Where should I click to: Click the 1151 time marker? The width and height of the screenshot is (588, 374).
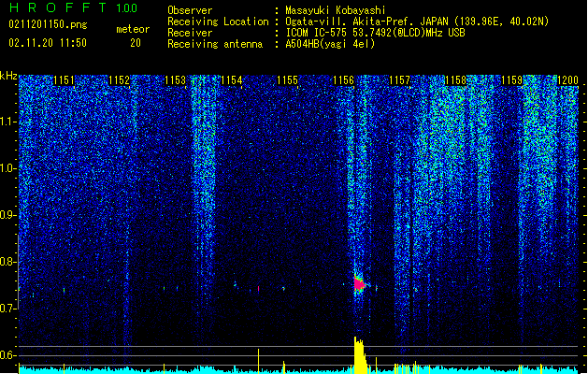tap(65, 80)
